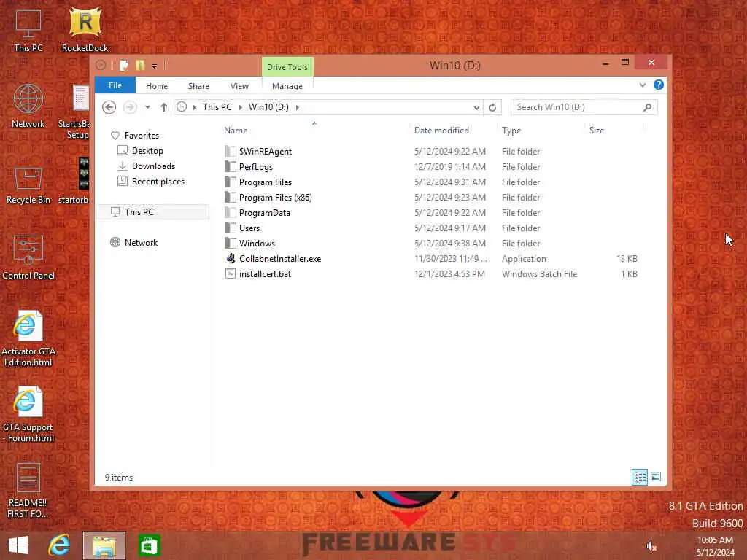747x560 pixels.
Task: Click File Explorer taskbar button
Action: [x=104, y=545]
